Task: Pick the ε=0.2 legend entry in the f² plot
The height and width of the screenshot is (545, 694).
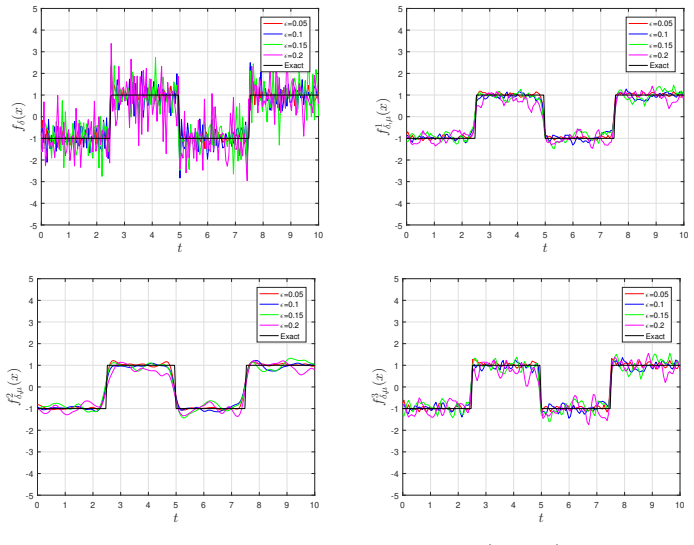Action: pos(279,325)
